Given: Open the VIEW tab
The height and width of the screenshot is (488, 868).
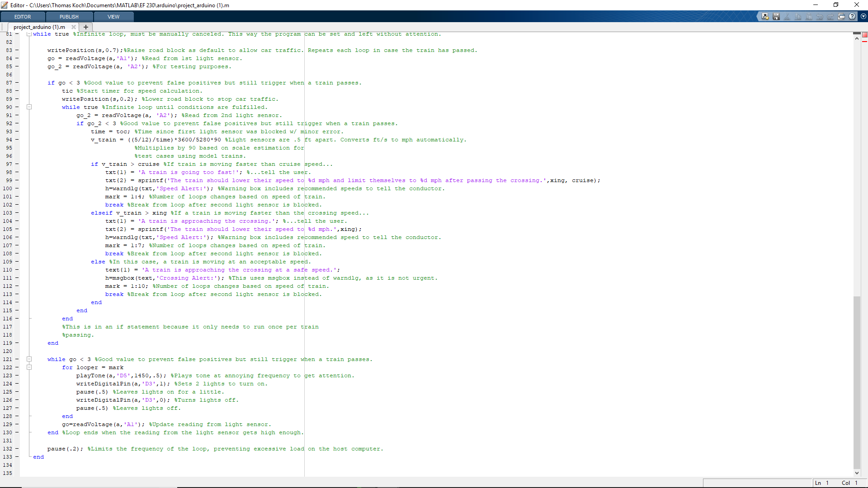Looking at the screenshot, I should [113, 17].
